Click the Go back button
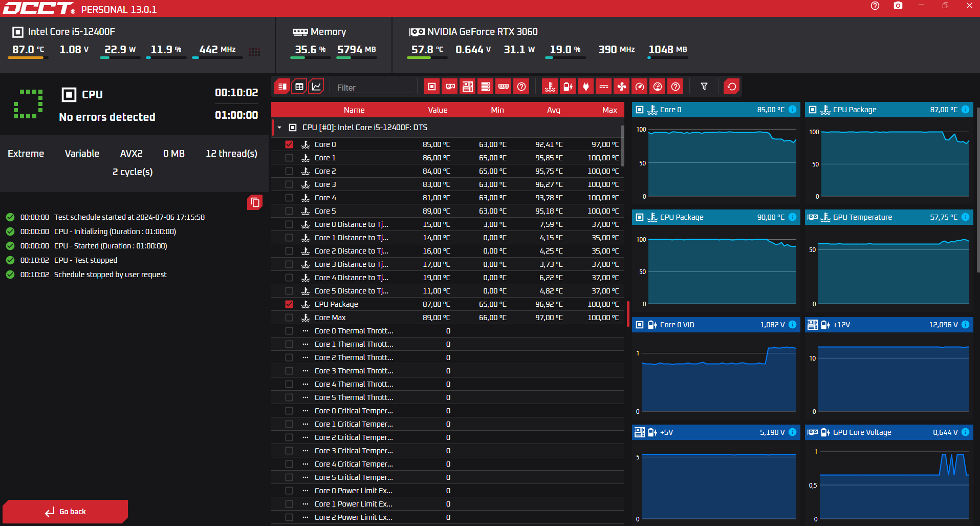The image size is (980, 526). click(65, 512)
